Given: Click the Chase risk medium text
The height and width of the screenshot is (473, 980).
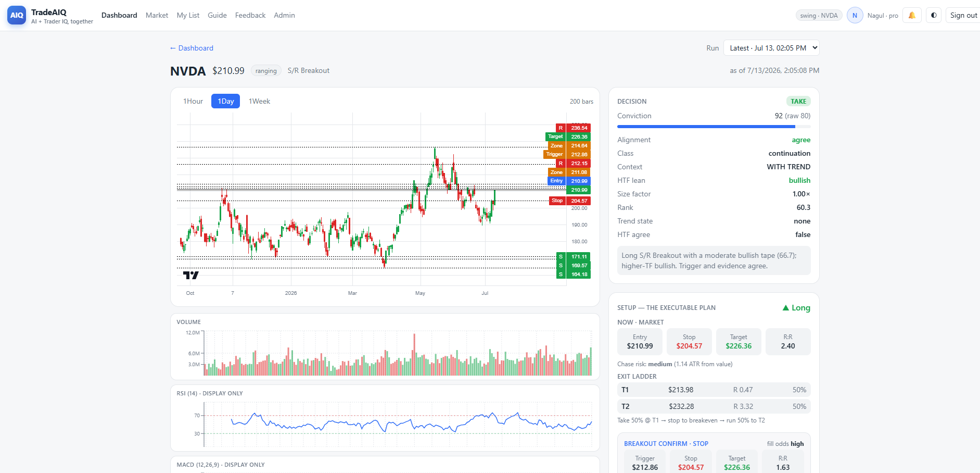Looking at the screenshot, I should click(x=674, y=364).
